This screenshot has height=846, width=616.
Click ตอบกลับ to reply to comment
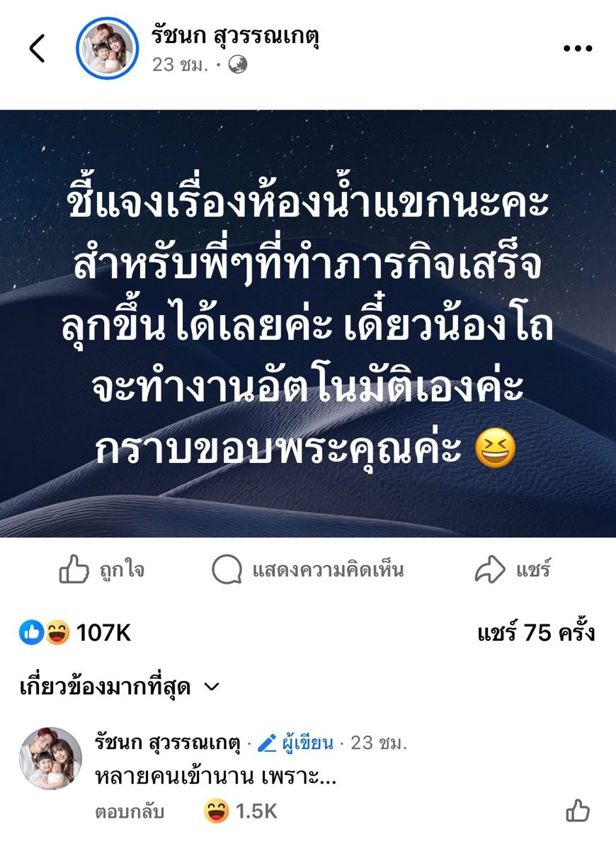pyautogui.click(x=130, y=811)
